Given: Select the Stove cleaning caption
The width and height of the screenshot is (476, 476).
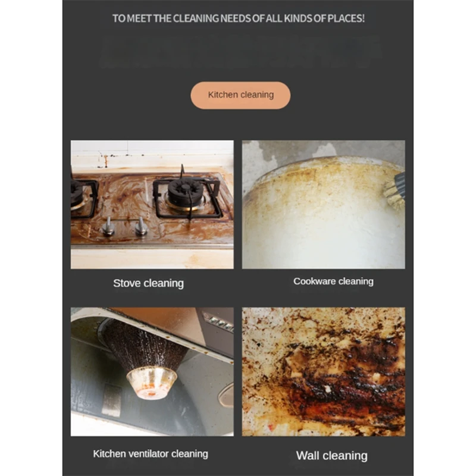Looking at the screenshot, I should tap(148, 283).
